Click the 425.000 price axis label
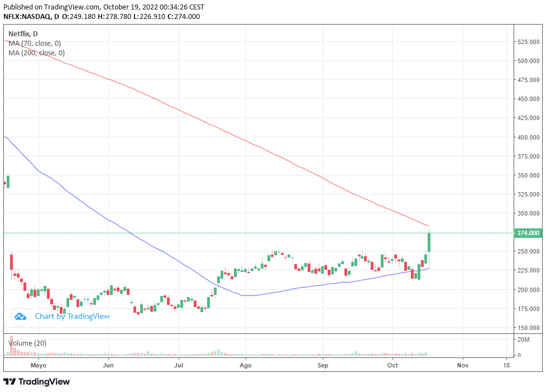546x392 pixels. (x=528, y=118)
